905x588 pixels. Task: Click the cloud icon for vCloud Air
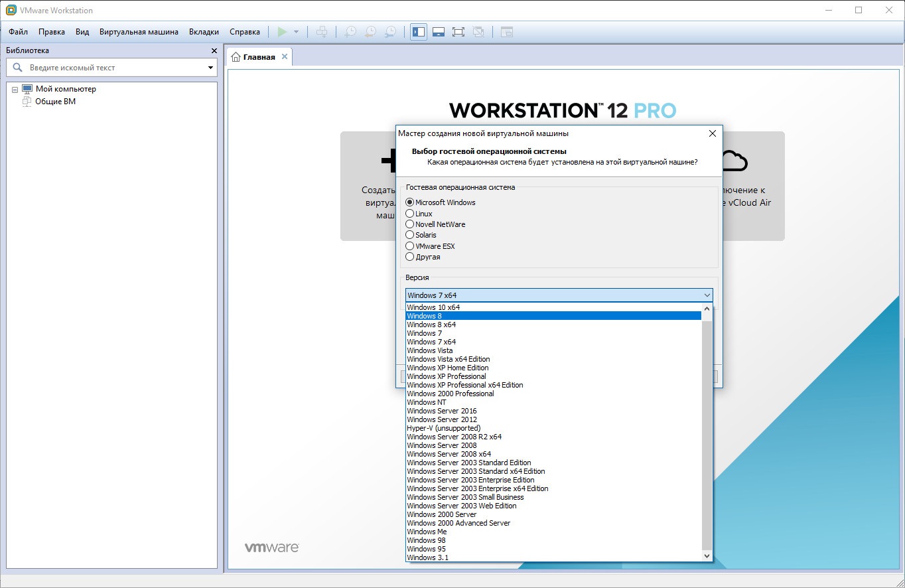tap(734, 161)
